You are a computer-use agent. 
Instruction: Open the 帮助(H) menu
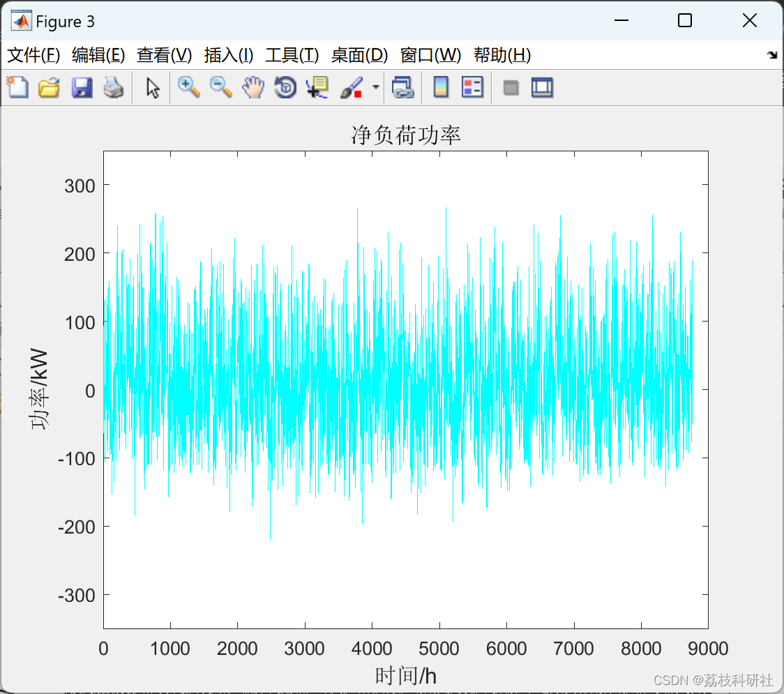(x=502, y=55)
